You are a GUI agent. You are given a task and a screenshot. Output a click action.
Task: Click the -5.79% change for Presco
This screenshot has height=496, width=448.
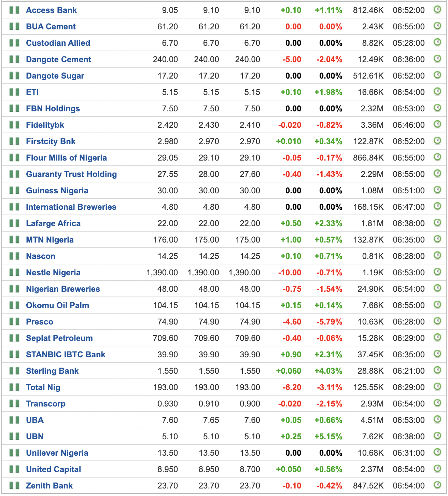point(329,322)
